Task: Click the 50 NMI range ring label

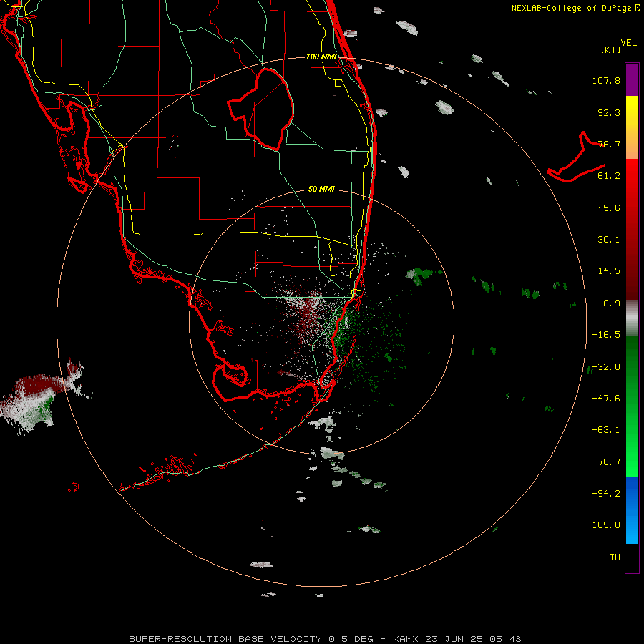Action: 321,190
